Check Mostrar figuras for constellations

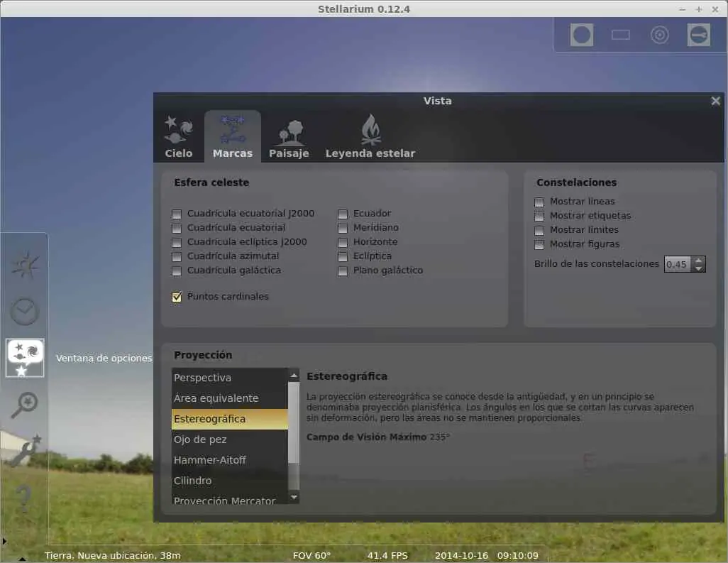(539, 245)
